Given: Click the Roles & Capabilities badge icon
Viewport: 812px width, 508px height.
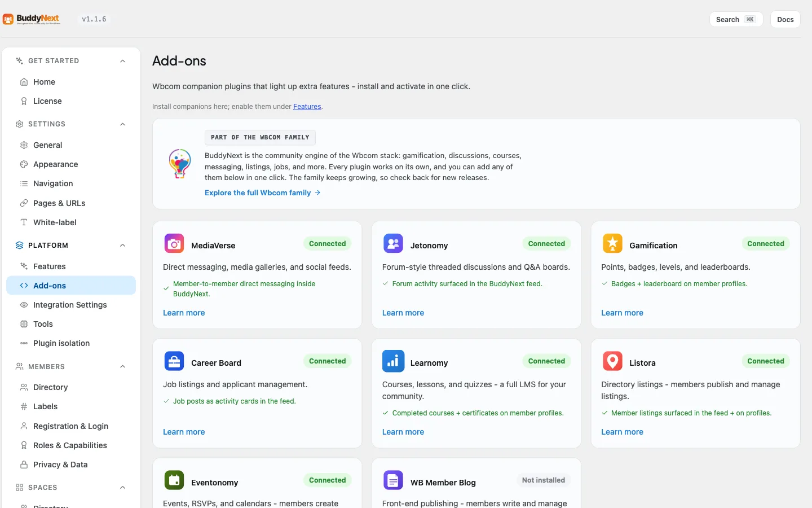Looking at the screenshot, I should (24, 445).
